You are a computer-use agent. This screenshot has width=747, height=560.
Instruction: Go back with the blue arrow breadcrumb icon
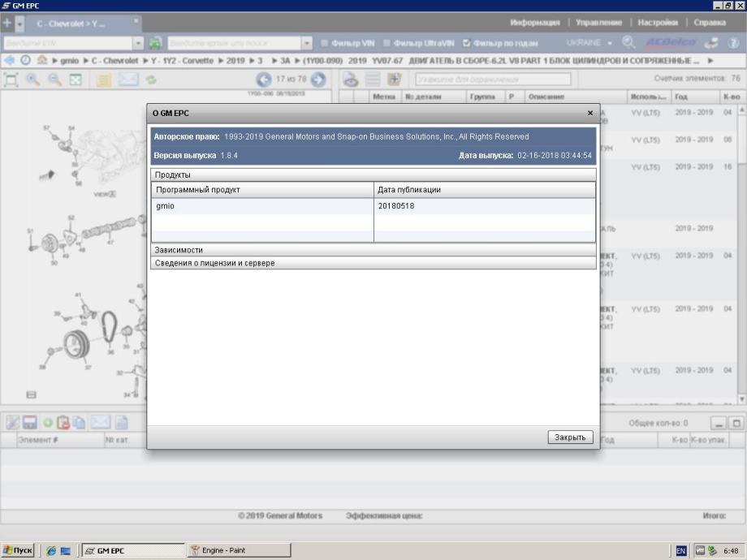click(9, 61)
